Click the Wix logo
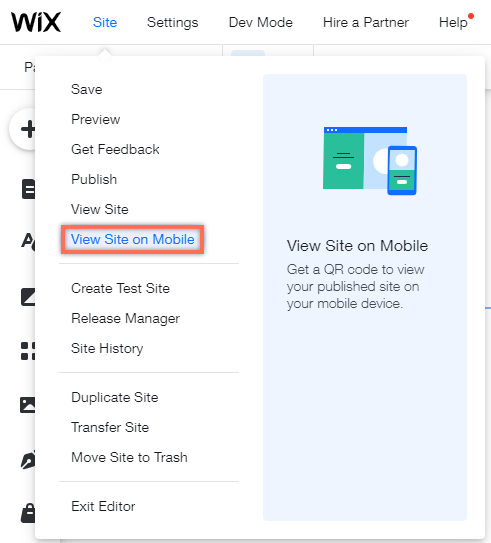The width and height of the screenshot is (491, 543). (36, 22)
